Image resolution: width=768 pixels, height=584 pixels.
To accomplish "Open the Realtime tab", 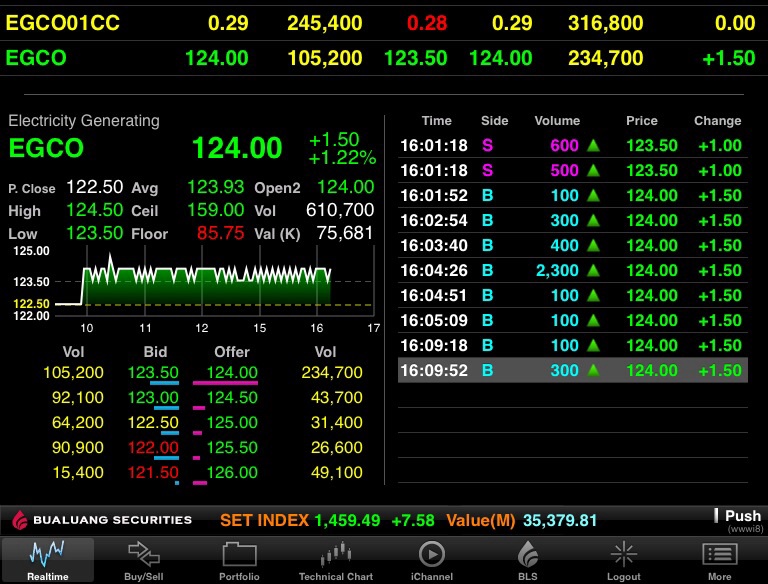I will (x=48, y=560).
